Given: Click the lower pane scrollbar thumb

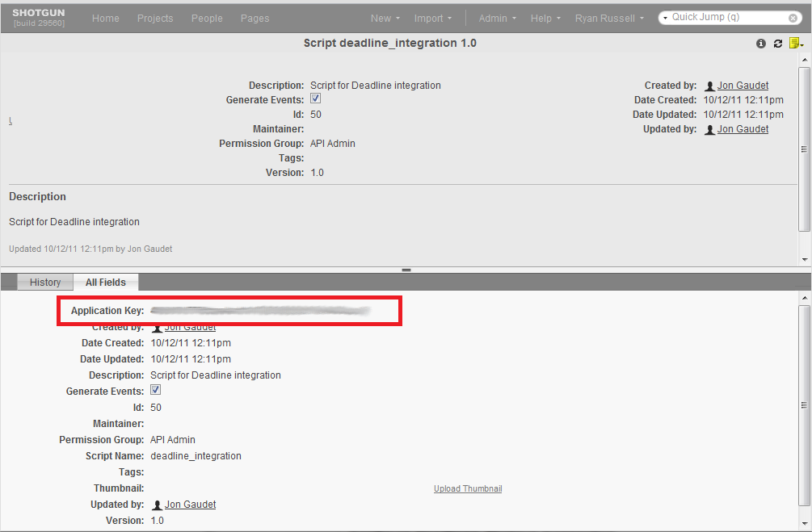Looking at the screenshot, I should (804, 404).
